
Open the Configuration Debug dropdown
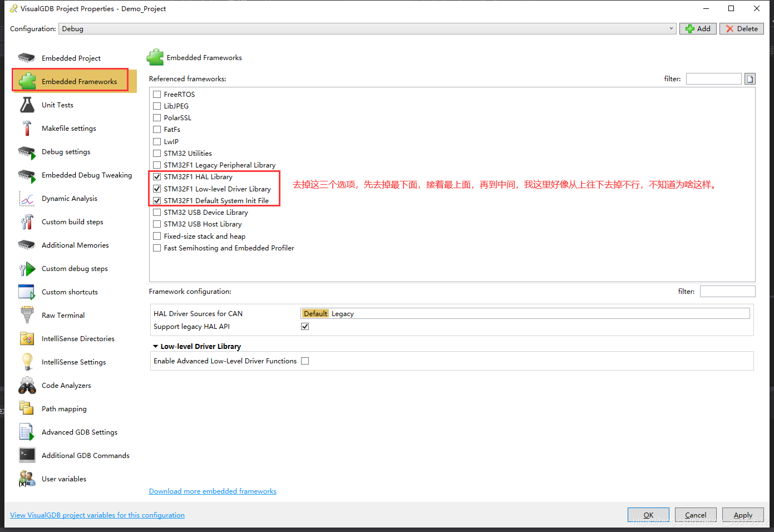click(x=367, y=29)
